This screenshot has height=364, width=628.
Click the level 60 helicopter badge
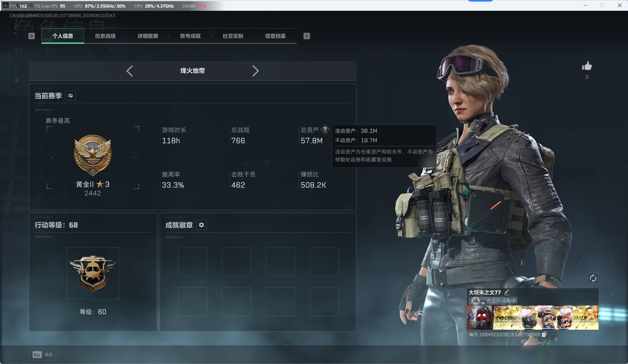(x=93, y=273)
